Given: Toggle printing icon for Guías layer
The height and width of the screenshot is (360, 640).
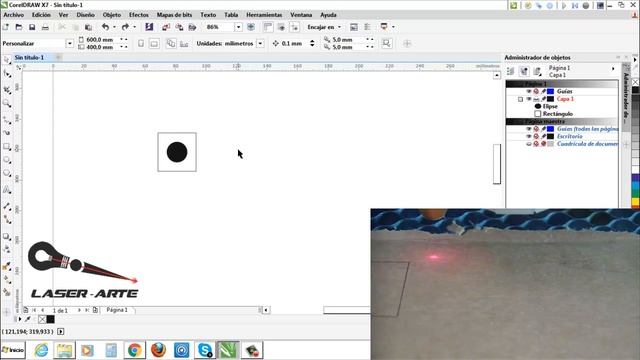Looking at the screenshot, I should click(536, 91).
